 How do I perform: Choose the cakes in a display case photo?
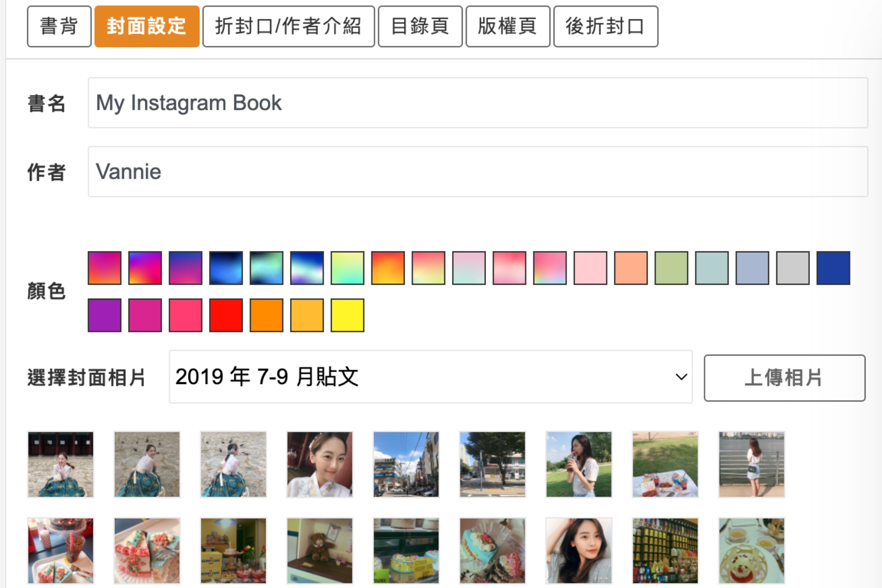pos(406,551)
